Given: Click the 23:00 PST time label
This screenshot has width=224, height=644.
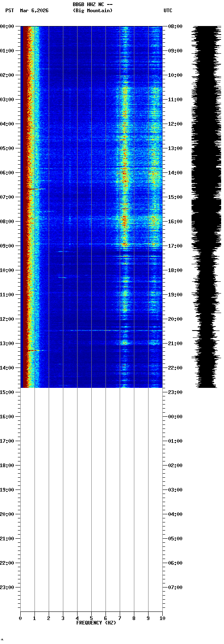Looking at the screenshot, I should pos(7,587).
